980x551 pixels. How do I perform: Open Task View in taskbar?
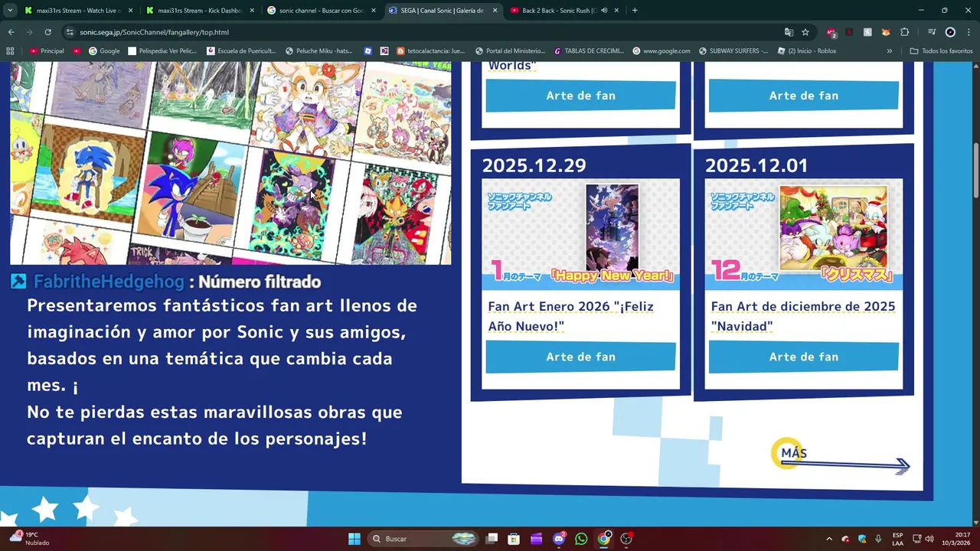[x=492, y=539]
